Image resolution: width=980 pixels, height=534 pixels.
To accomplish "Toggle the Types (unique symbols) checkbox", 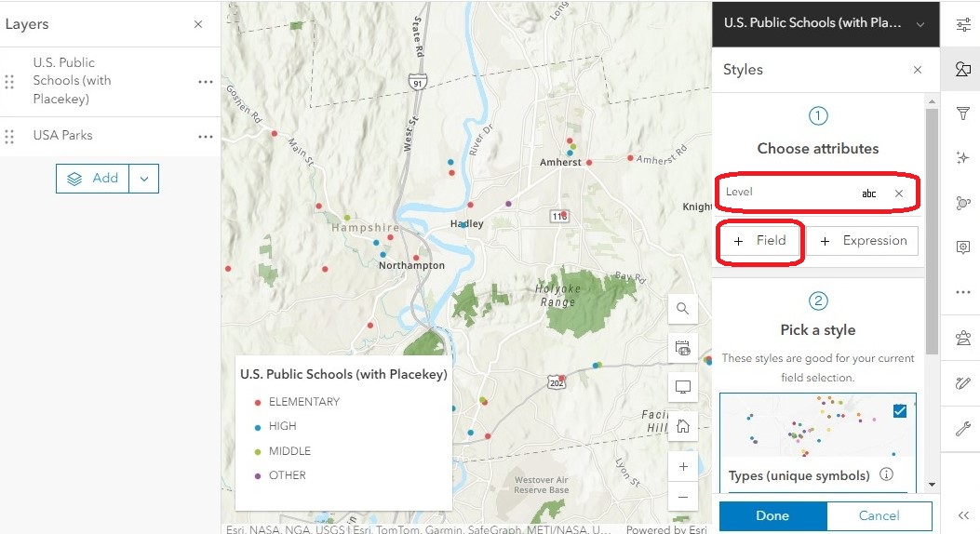I will 900,410.
